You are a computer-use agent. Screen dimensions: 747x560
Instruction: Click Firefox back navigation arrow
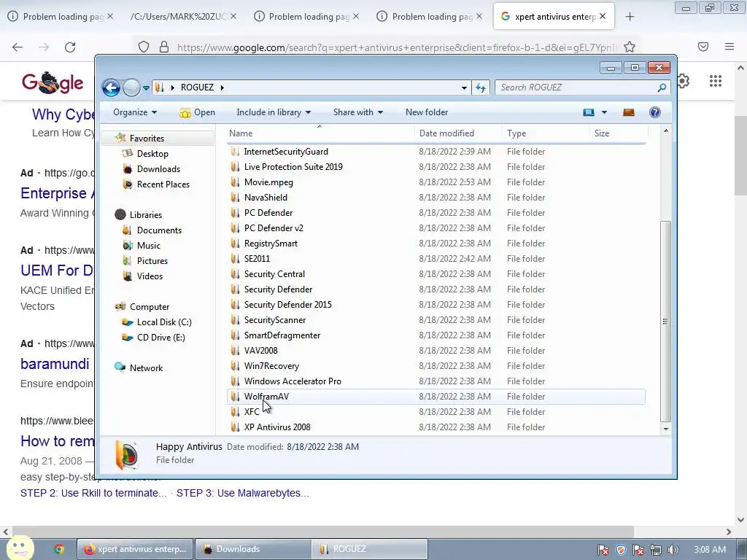tap(18, 47)
